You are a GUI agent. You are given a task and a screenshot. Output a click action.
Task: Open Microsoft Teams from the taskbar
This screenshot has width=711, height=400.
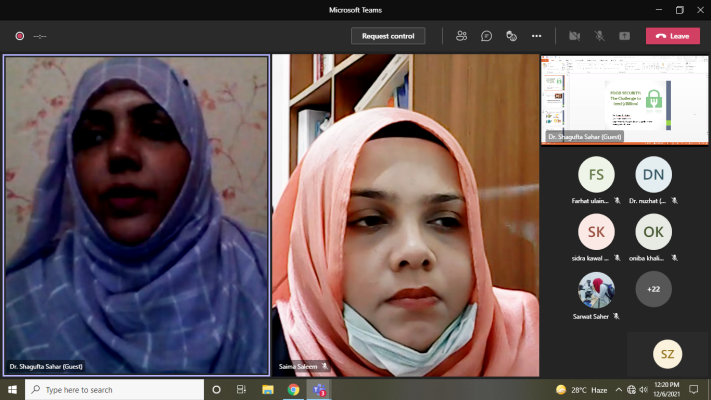[x=320, y=389]
